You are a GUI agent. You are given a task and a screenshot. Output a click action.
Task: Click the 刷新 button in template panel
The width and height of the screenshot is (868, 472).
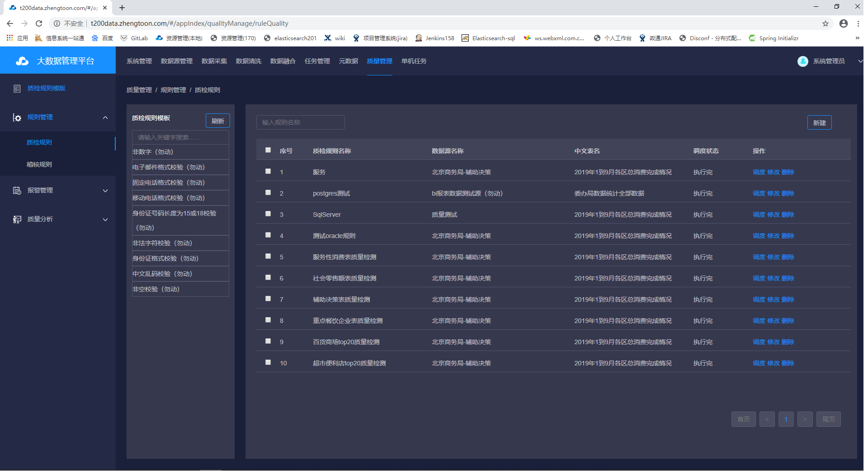218,121
